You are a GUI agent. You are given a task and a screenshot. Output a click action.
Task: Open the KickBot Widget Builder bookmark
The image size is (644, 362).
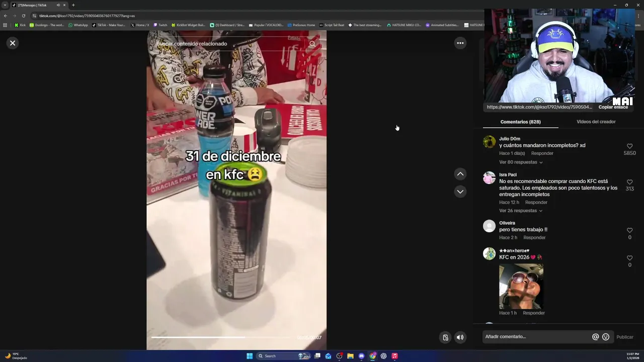(188, 25)
